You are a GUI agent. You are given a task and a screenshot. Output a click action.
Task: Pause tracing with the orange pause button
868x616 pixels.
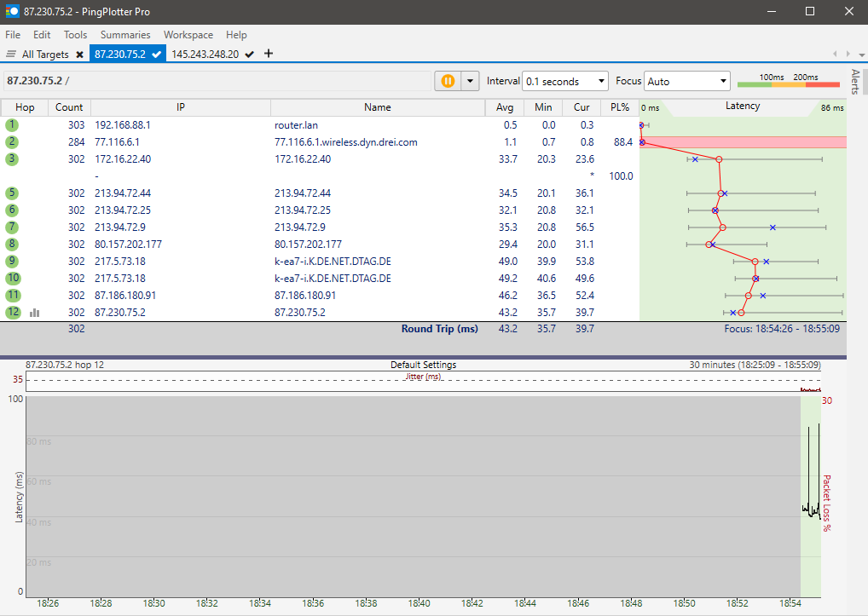tap(448, 81)
